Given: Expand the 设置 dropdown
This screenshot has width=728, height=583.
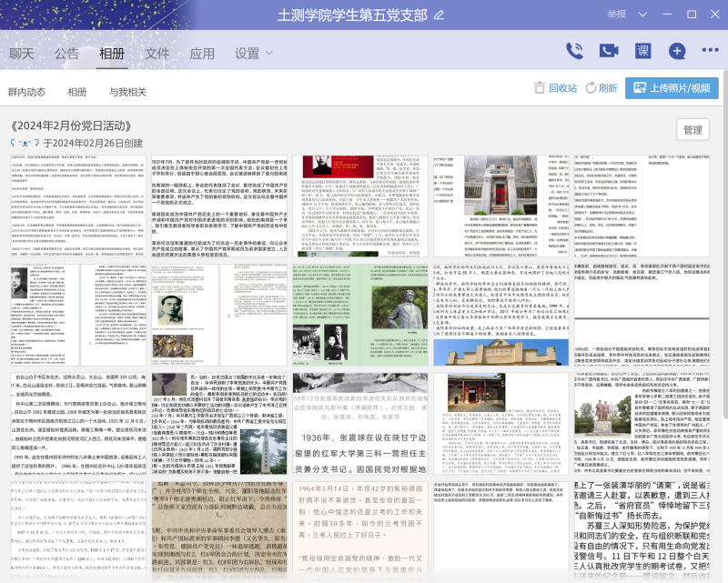Looking at the screenshot, I should pyautogui.click(x=254, y=54).
